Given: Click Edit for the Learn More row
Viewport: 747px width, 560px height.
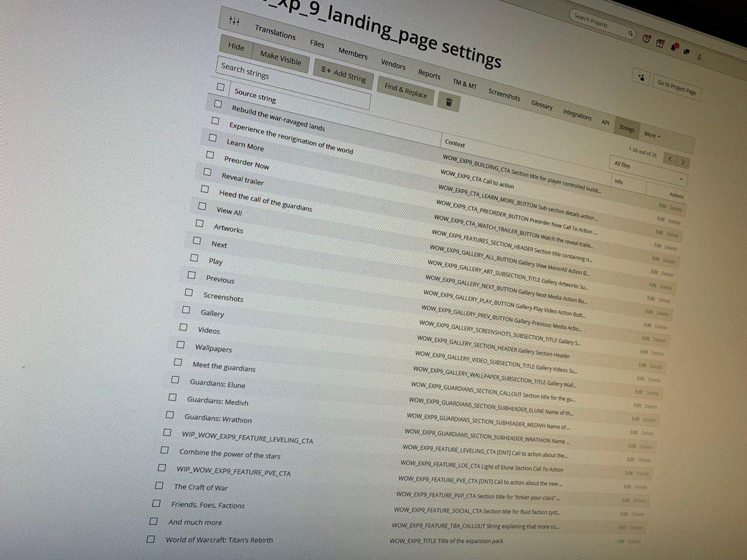Looking at the screenshot, I should pos(658,232).
